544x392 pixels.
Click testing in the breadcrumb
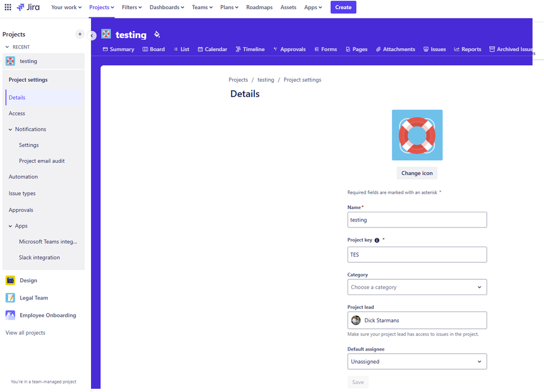(x=266, y=80)
